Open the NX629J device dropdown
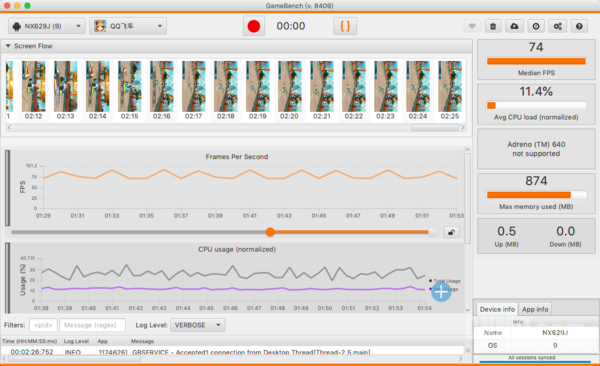Viewport: 600px width, 366px height. 47,26
